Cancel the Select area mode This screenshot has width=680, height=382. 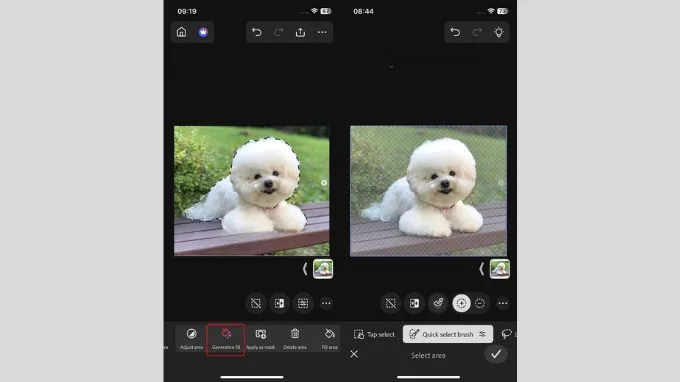[354, 354]
